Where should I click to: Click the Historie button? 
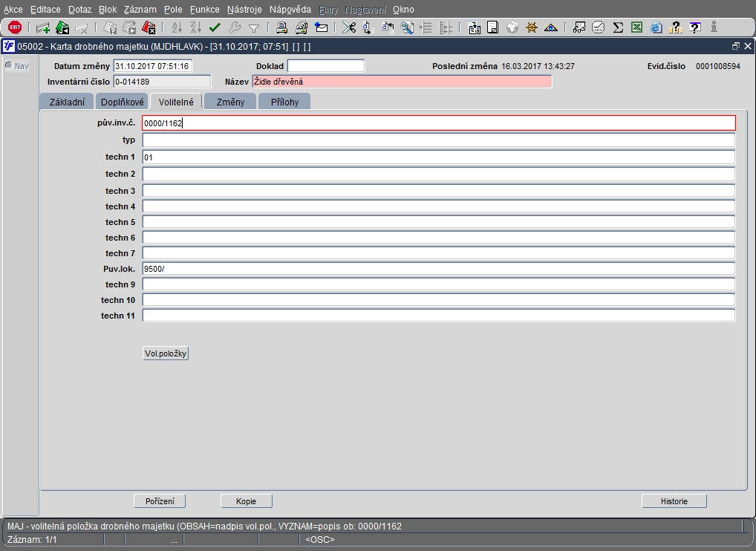pos(674,501)
